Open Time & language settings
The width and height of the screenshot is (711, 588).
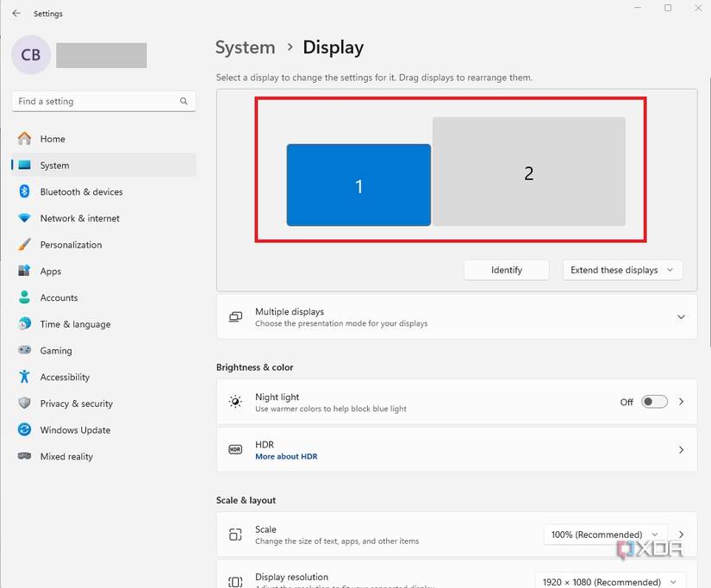pos(104,323)
